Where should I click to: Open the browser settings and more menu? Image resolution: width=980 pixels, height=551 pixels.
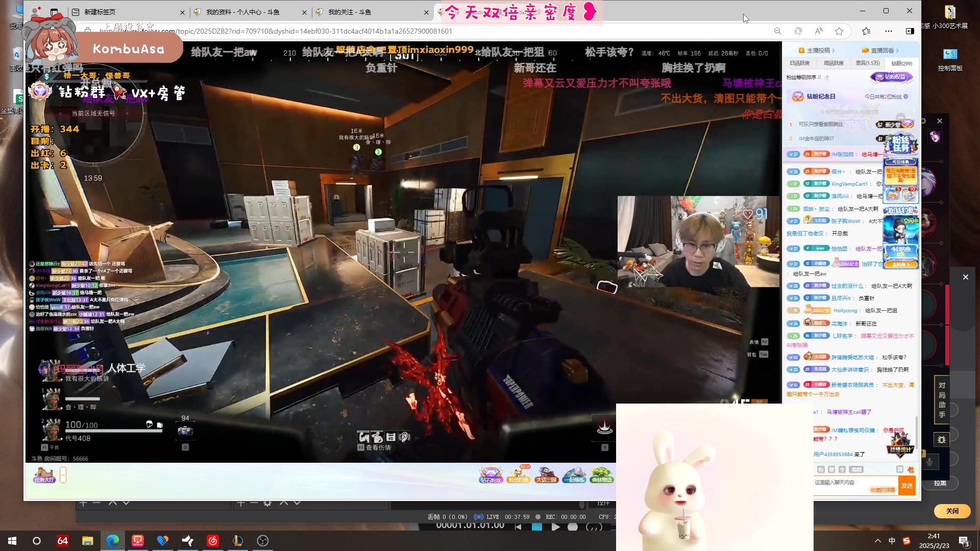(x=889, y=31)
